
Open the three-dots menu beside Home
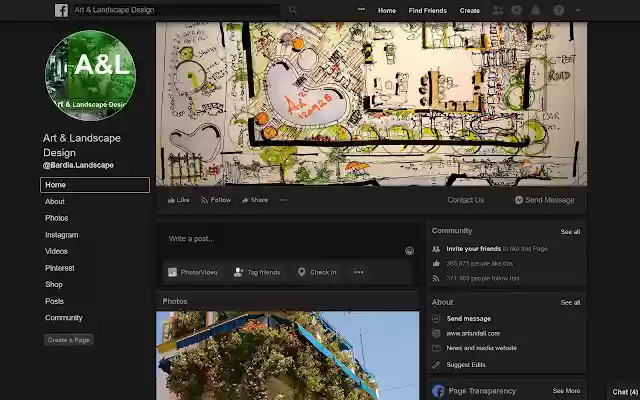tap(361, 9)
